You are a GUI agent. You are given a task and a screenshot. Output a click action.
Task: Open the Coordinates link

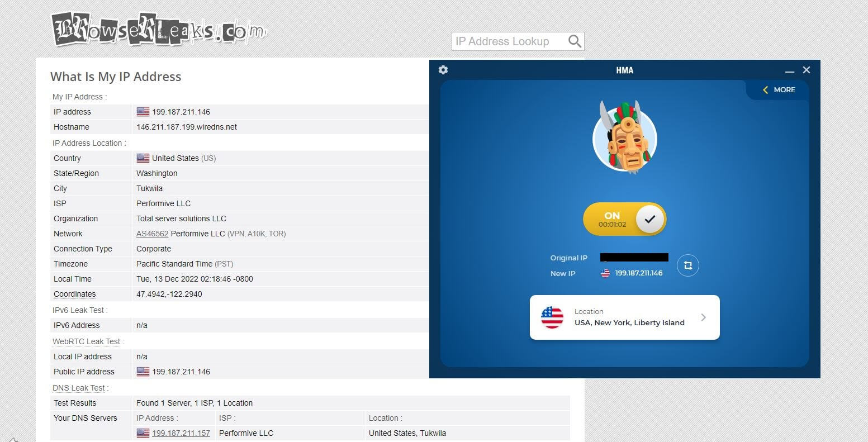(x=75, y=294)
